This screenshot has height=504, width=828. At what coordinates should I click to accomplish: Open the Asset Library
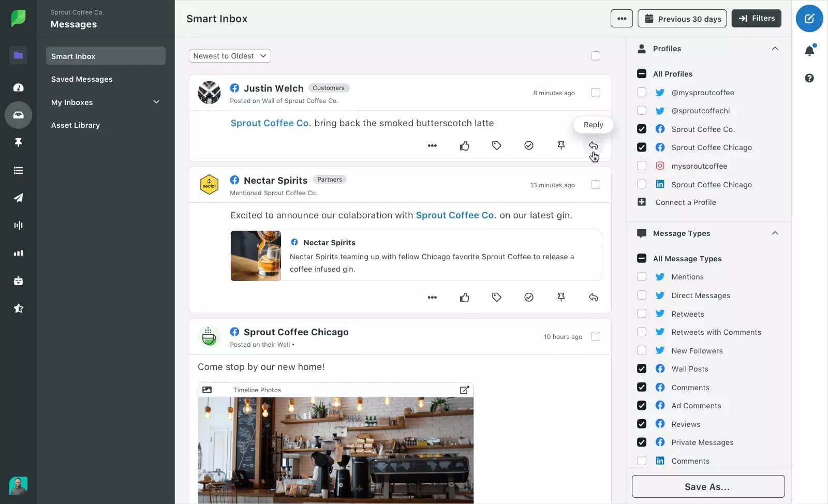coord(76,125)
